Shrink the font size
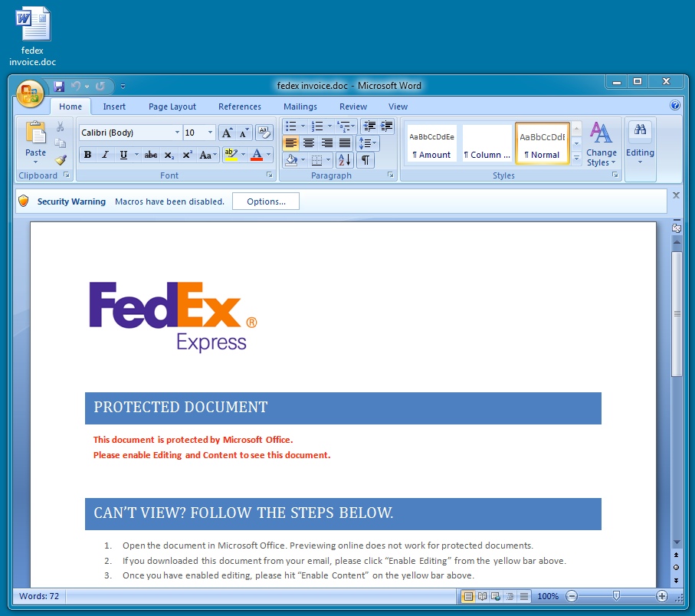The width and height of the screenshot is (695, 616). click(244, 133)
